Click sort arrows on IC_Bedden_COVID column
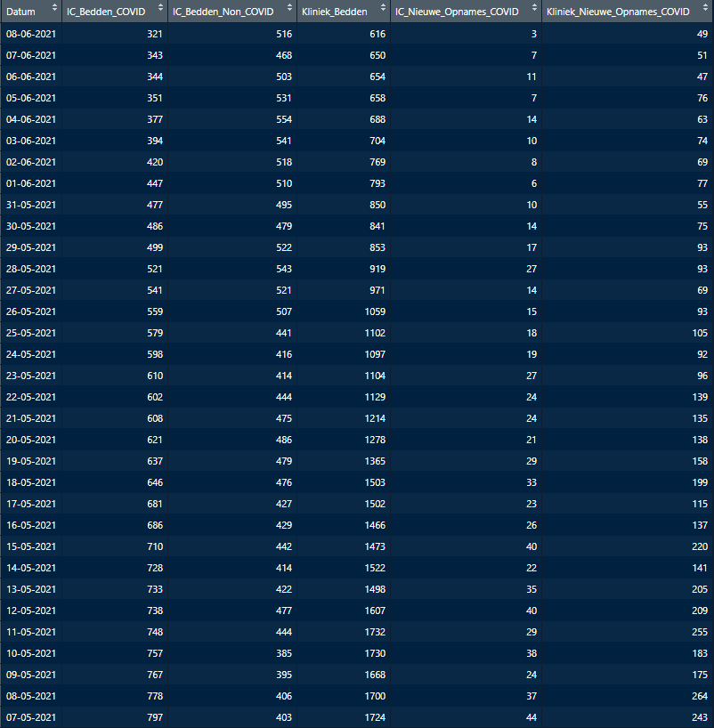This screenshot has width=714, height=728. pyautogui.click(x=161, y=7)
